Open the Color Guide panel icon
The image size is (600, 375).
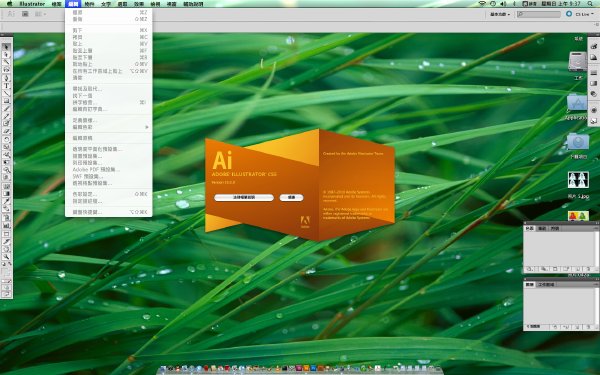tap(593, 57)
